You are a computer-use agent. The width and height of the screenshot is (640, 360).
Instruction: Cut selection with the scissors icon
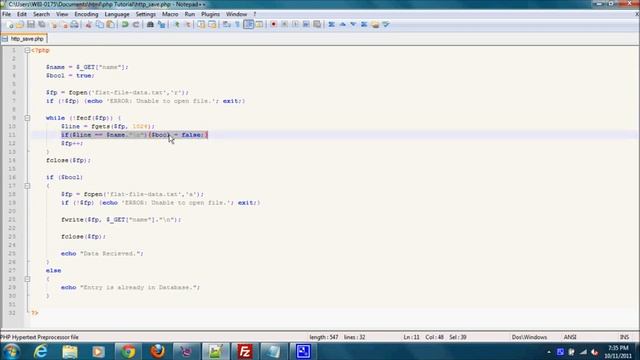click(x=88, y=24)
